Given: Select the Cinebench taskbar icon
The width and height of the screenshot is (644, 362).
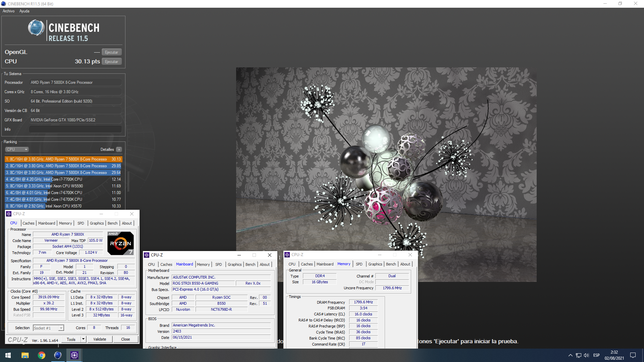Looking at the screenshot, I should click(58, 355).
